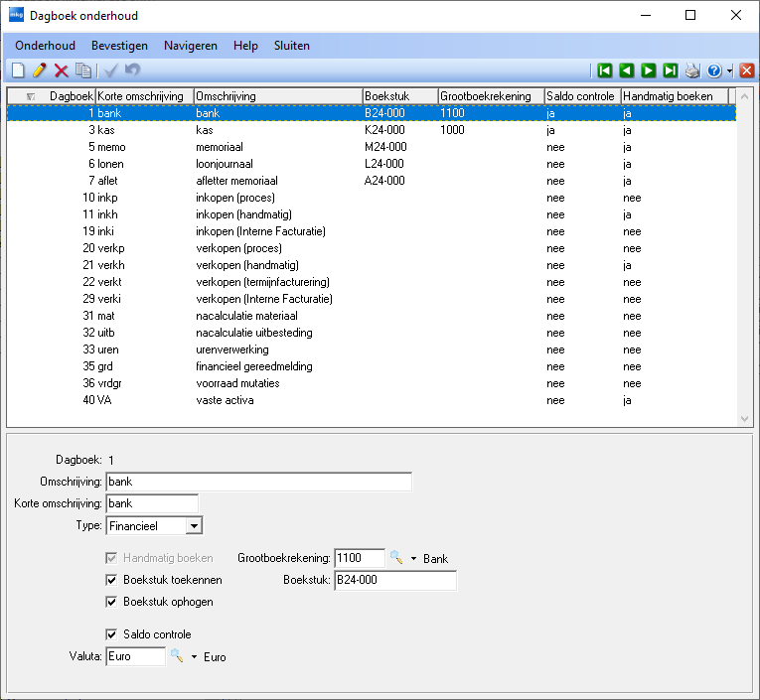The image size is (760, 700).
Task: Click the pencil edit icon
Action: point(40,70)
